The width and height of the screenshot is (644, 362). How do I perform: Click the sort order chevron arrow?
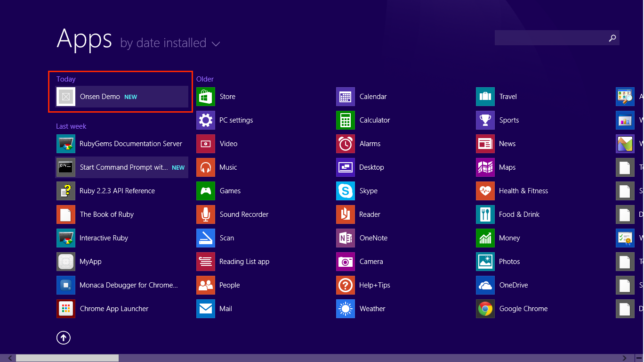point(216,44)
